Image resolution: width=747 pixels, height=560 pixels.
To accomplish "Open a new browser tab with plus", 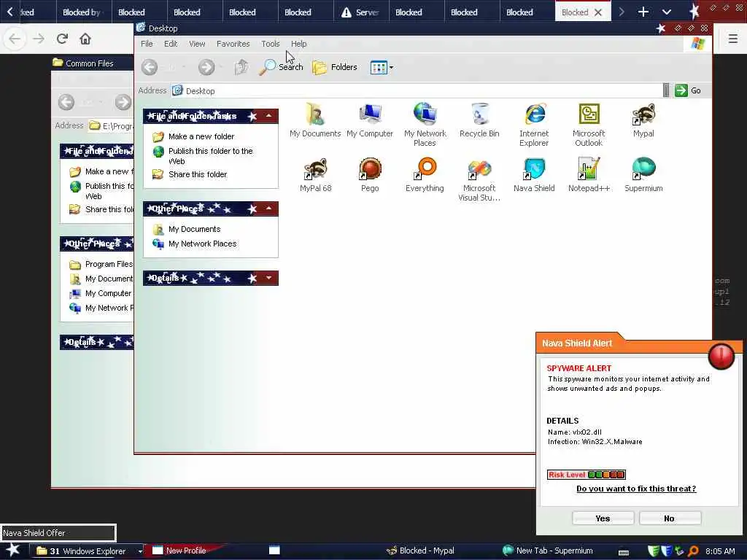I will coord(643,12).
